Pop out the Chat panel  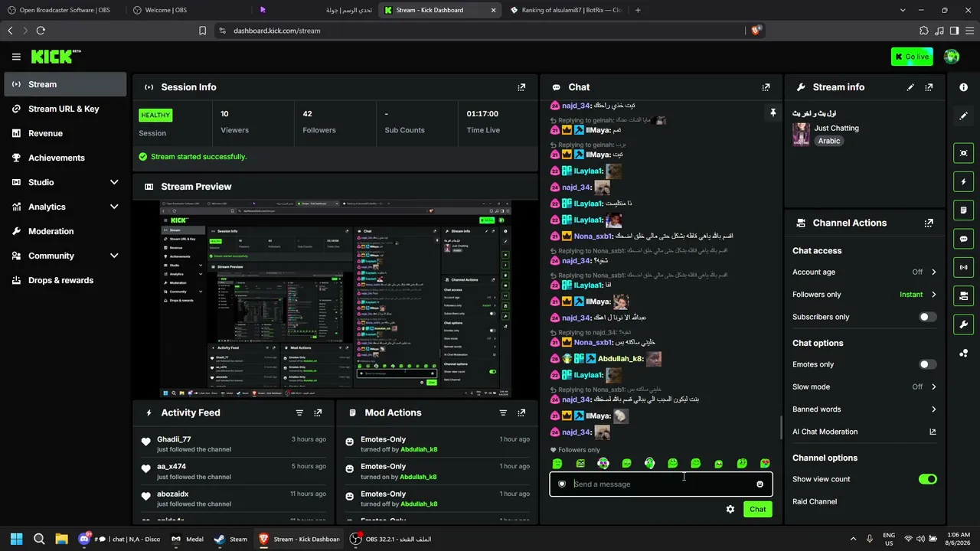click(766, 87)
